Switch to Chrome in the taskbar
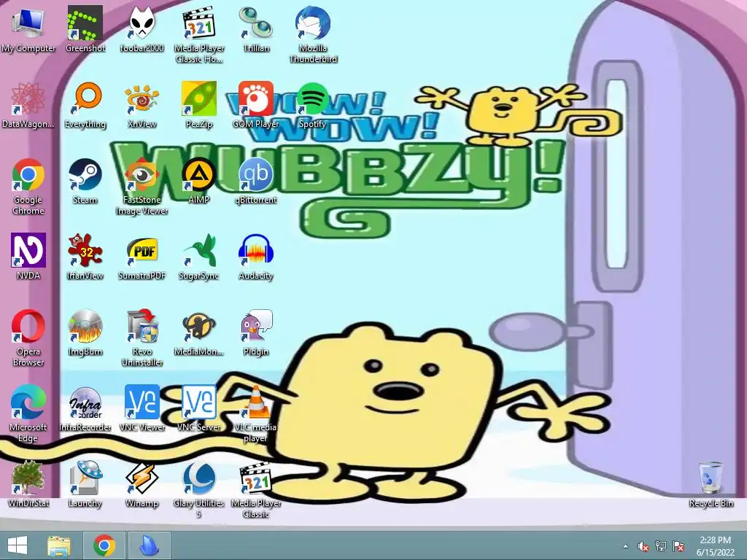This screenshot has width=747, height=560. point(104,545)
